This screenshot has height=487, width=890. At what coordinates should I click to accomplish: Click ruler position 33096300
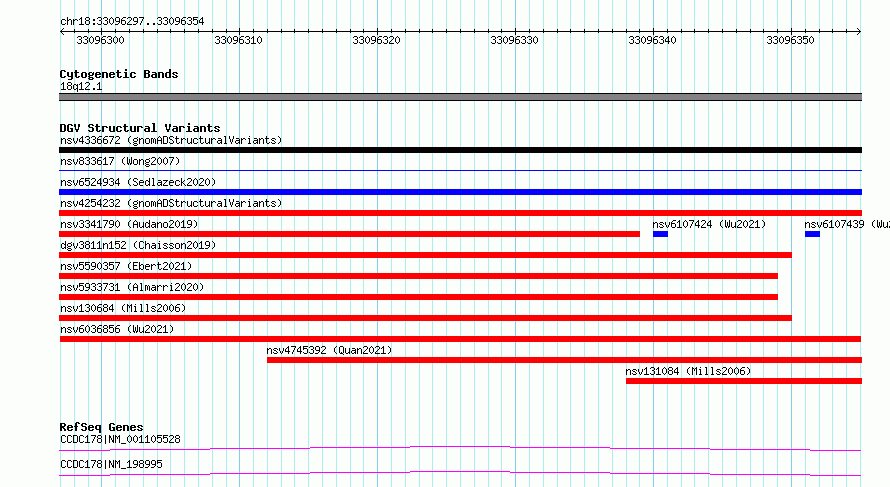[x=100, y=40]
